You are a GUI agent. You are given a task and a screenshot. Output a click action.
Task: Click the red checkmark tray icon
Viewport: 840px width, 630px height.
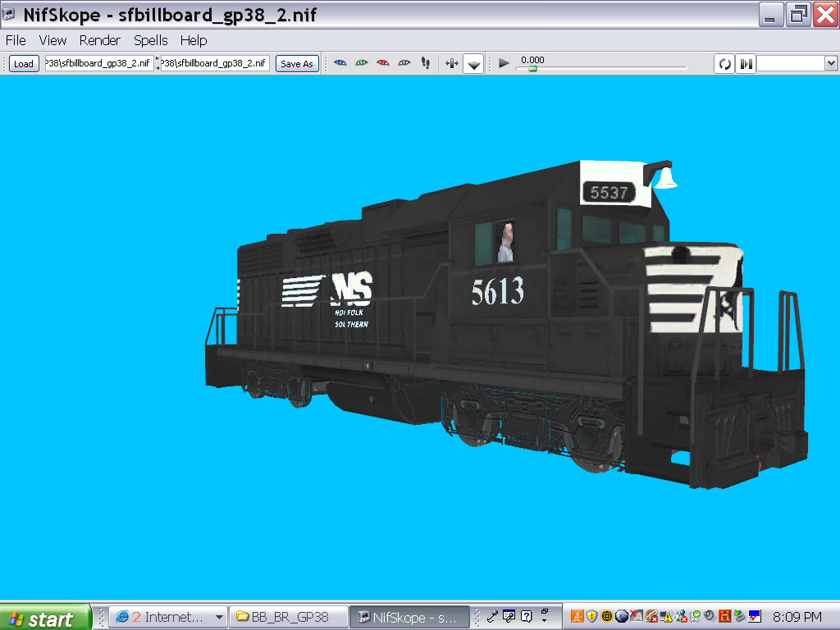[755, 617]
